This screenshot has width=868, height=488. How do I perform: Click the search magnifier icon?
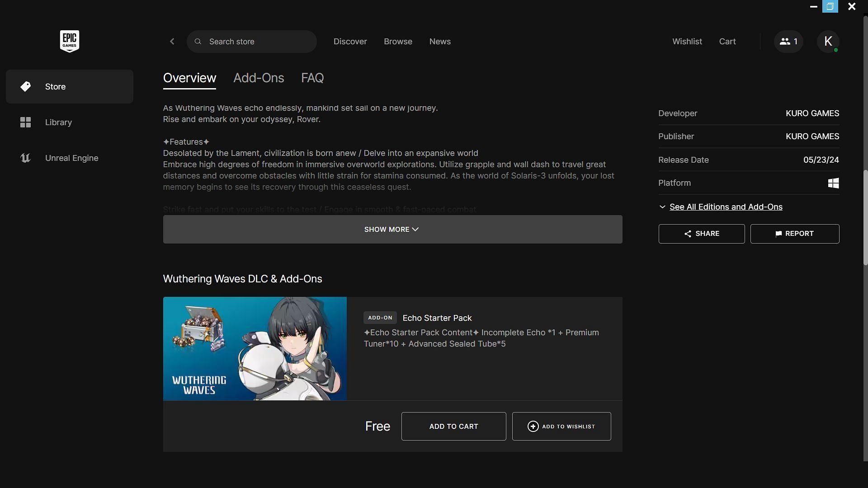coord(198,42)
